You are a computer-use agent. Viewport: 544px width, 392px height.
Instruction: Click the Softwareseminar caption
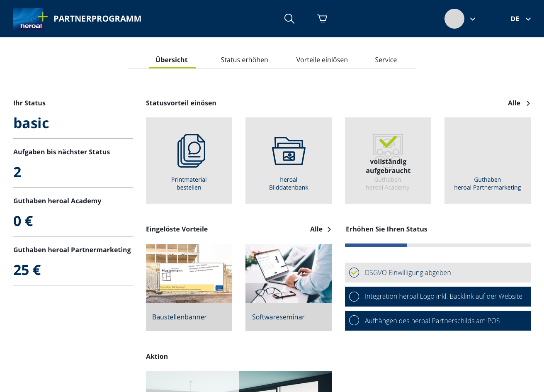click(278, 317)
